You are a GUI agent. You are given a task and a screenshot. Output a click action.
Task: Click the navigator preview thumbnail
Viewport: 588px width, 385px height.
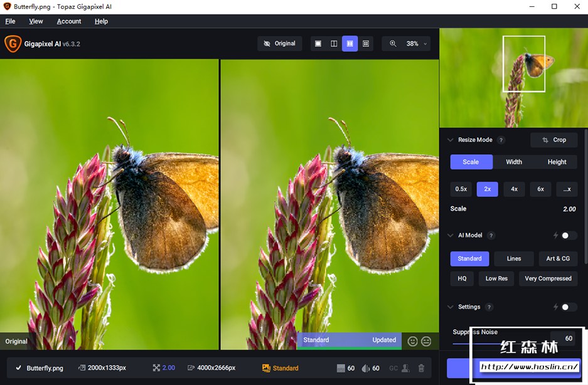point(514,78)
